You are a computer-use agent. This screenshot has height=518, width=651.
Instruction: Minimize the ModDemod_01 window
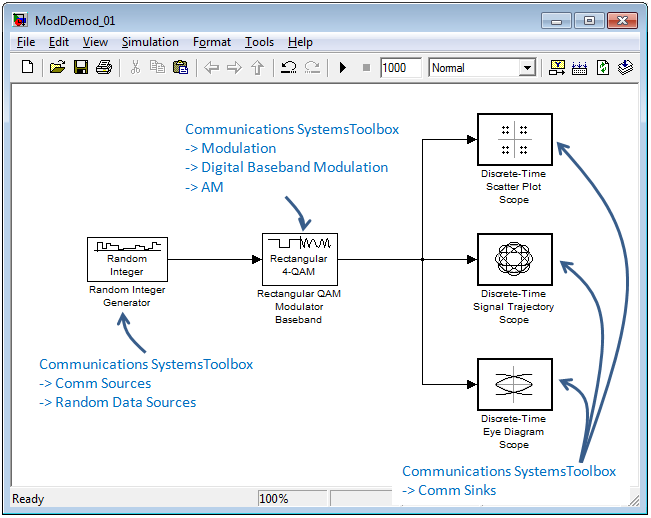(x=556, y=20)
